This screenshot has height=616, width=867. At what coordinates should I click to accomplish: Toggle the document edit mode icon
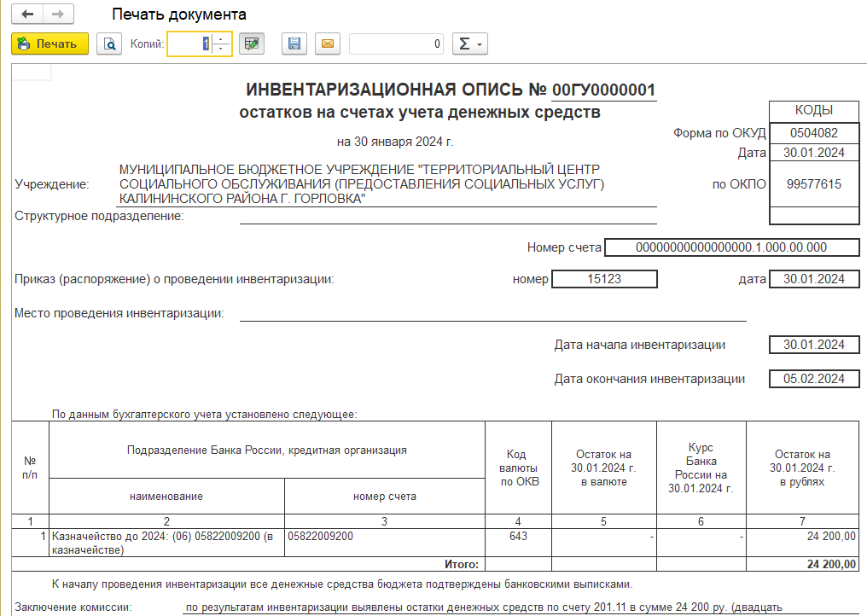tap(252, 44)
